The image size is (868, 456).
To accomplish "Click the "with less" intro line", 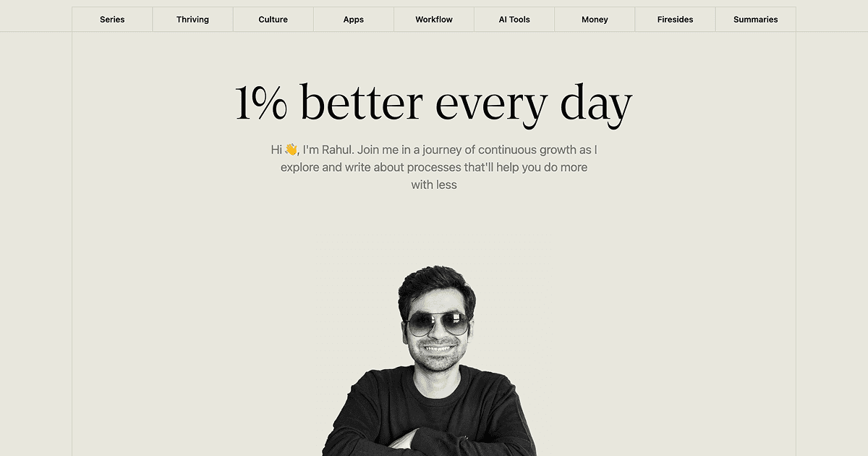I will pos(434,185).
